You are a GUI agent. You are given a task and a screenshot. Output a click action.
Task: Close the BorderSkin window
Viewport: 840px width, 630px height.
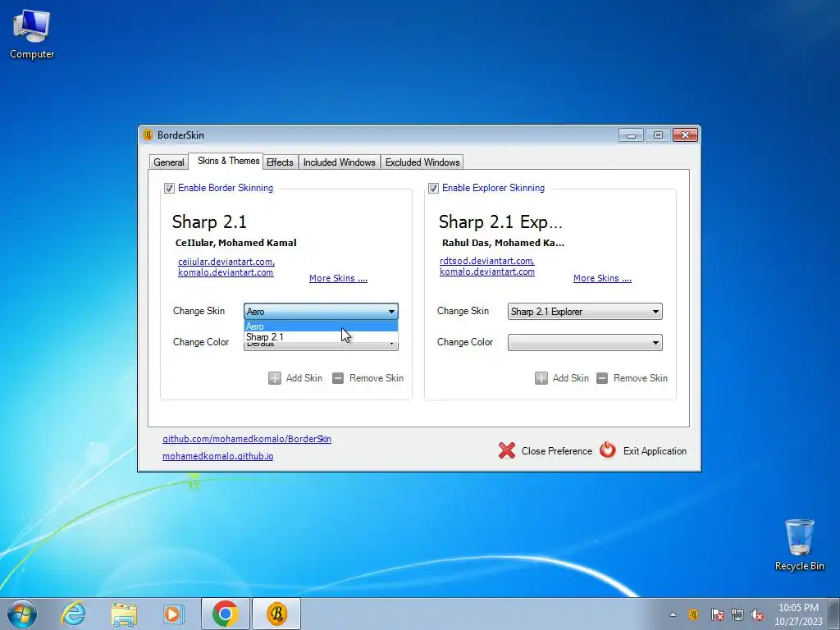pyautogui.click(x=685, y=135)
